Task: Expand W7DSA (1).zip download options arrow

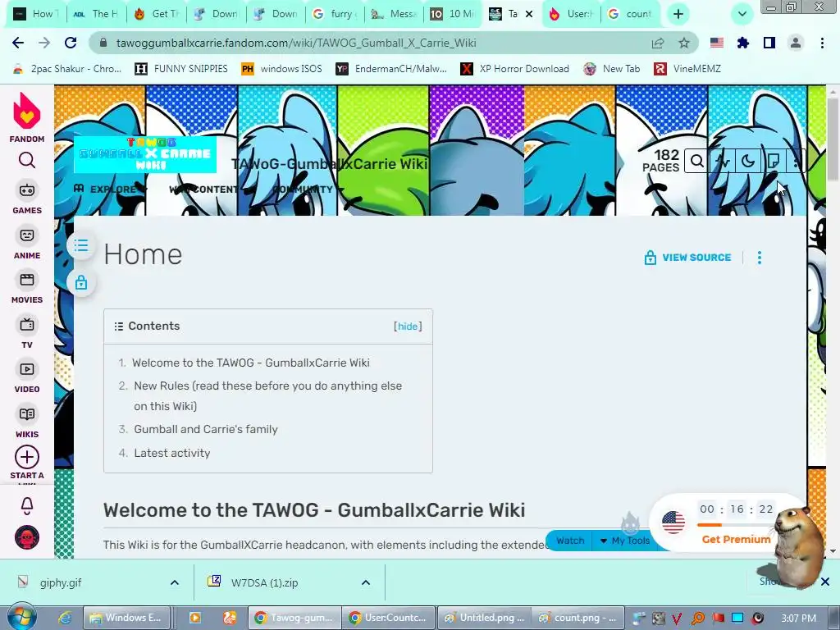Action: (366, 582)
